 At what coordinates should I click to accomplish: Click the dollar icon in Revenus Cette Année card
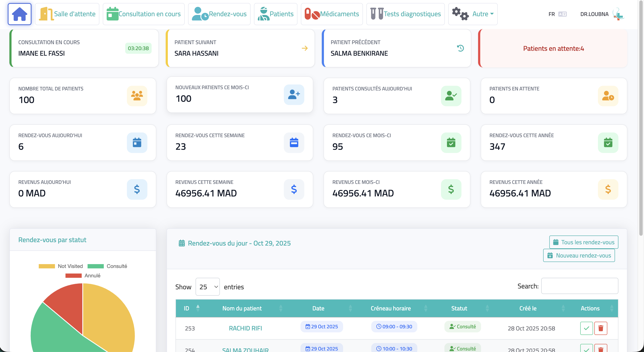click(608, 189)
